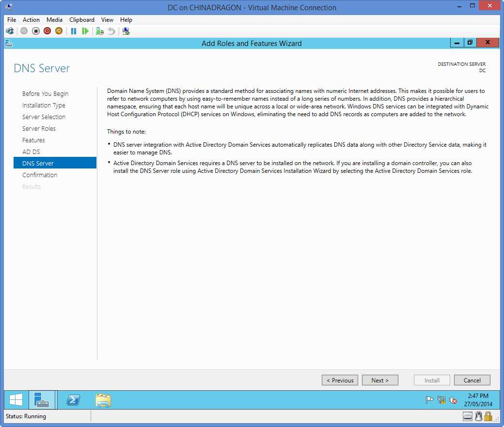The width and height of the screenshot is (504, 427).
Task: Click the Previous button
Action: (340, 380)
